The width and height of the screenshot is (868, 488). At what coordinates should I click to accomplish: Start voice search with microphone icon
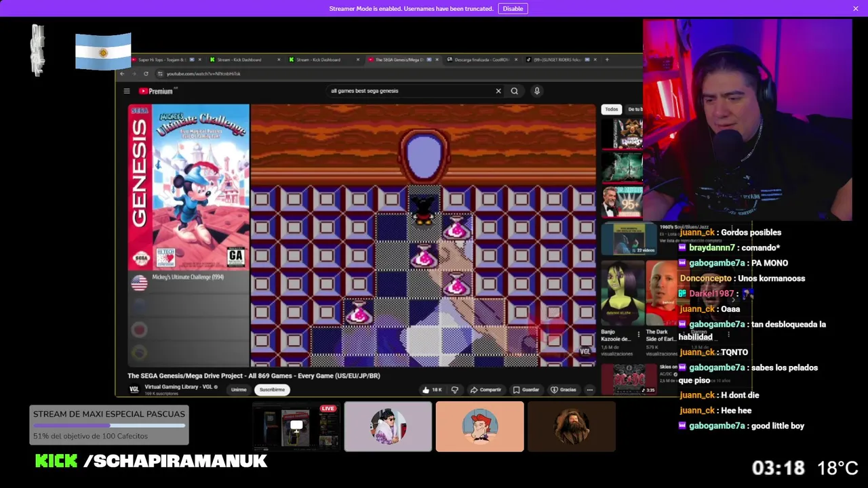tap(536, 91)
